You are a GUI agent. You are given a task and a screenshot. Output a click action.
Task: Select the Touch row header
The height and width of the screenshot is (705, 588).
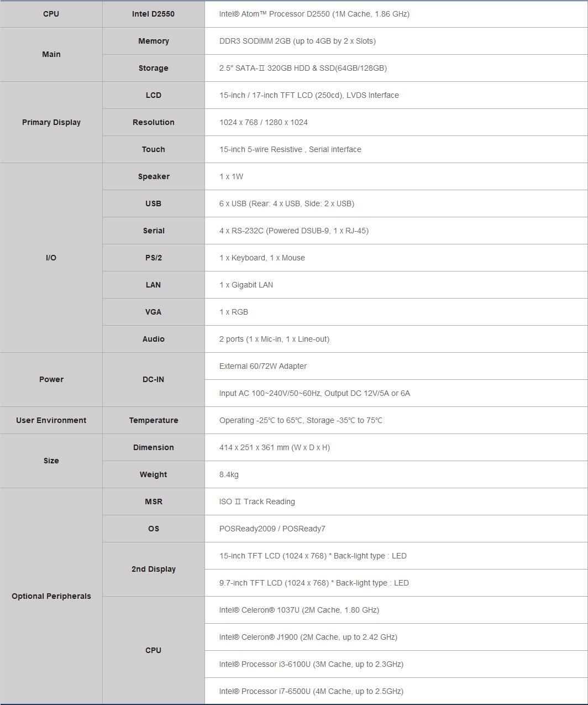point(153,149)
